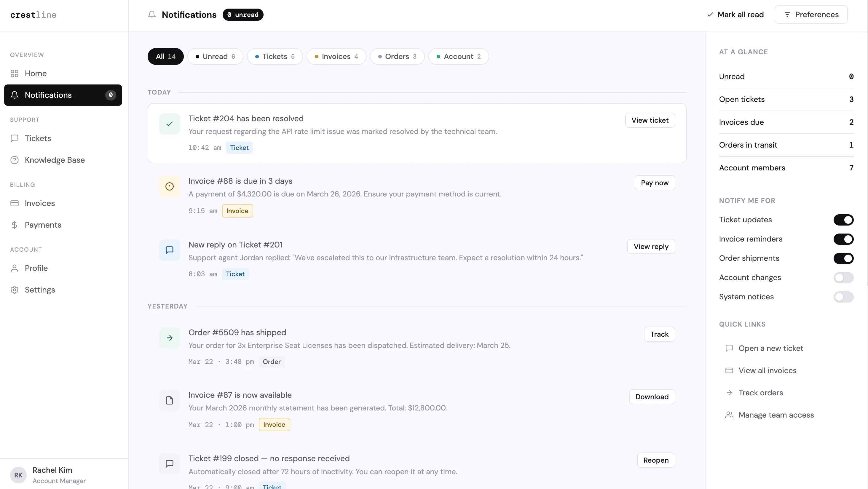The image size is (868, 489).
Task: Click the 0 unread badge in header
Action: coord(243,15)
